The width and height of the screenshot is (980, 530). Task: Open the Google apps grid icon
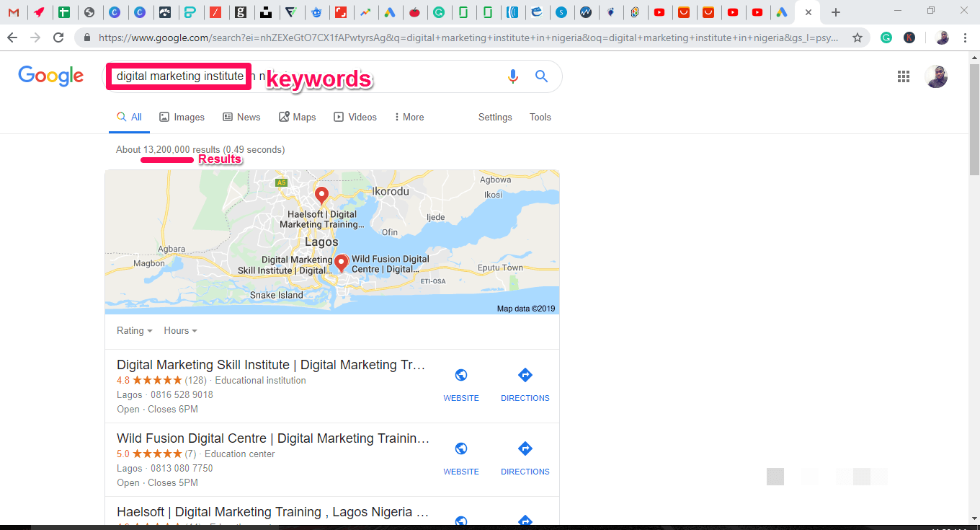pyautogui.click(x=904, y=76)
